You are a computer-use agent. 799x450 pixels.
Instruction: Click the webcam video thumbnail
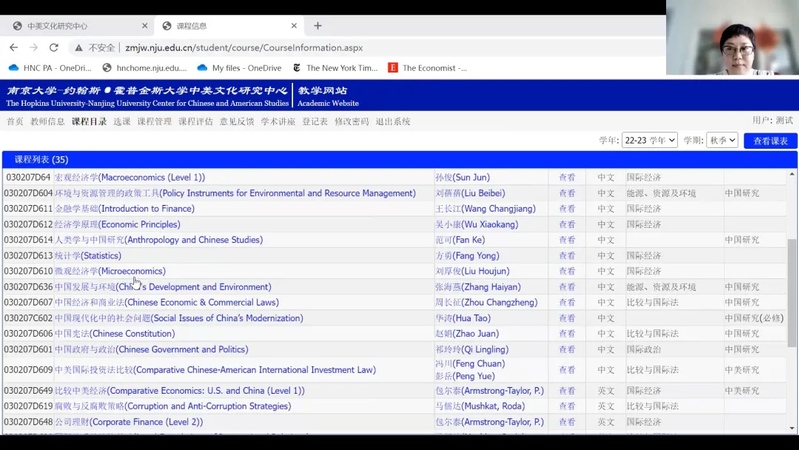(x=732, y=38)
